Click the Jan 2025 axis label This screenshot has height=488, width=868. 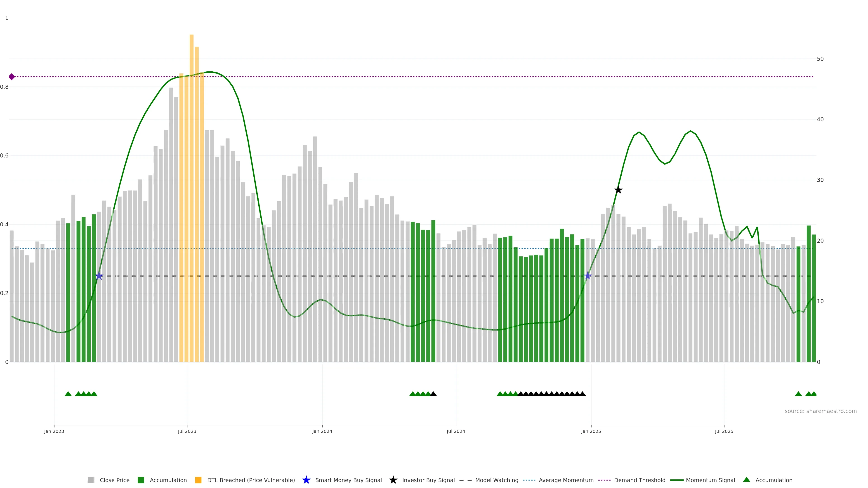tap(591, 432)
